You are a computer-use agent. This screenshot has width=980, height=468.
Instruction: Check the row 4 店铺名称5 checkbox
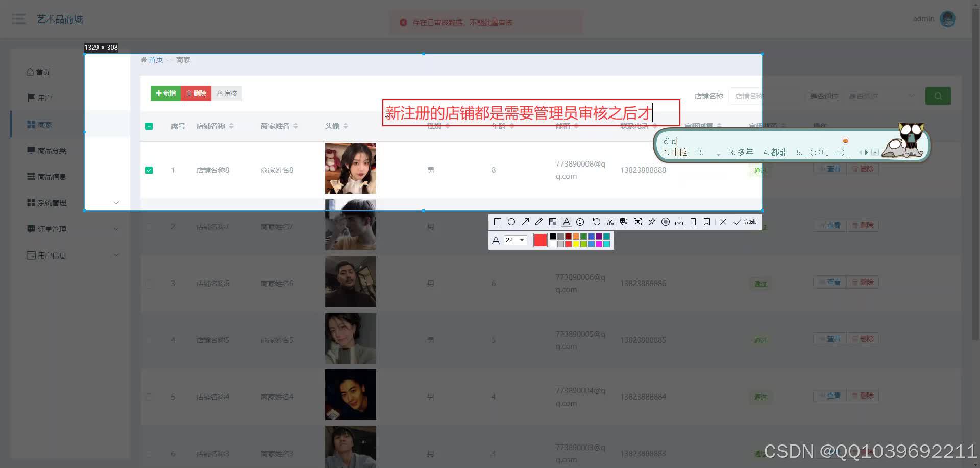tap(149, 340)
